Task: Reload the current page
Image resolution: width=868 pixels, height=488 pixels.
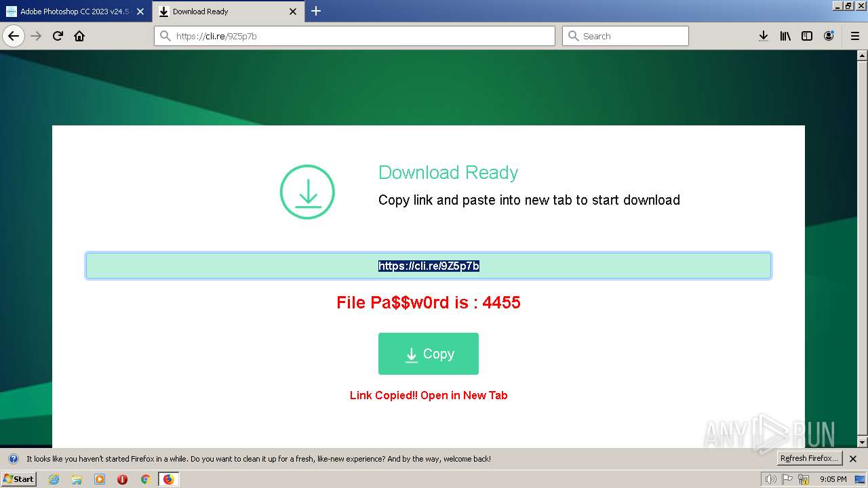Action: 58,36
